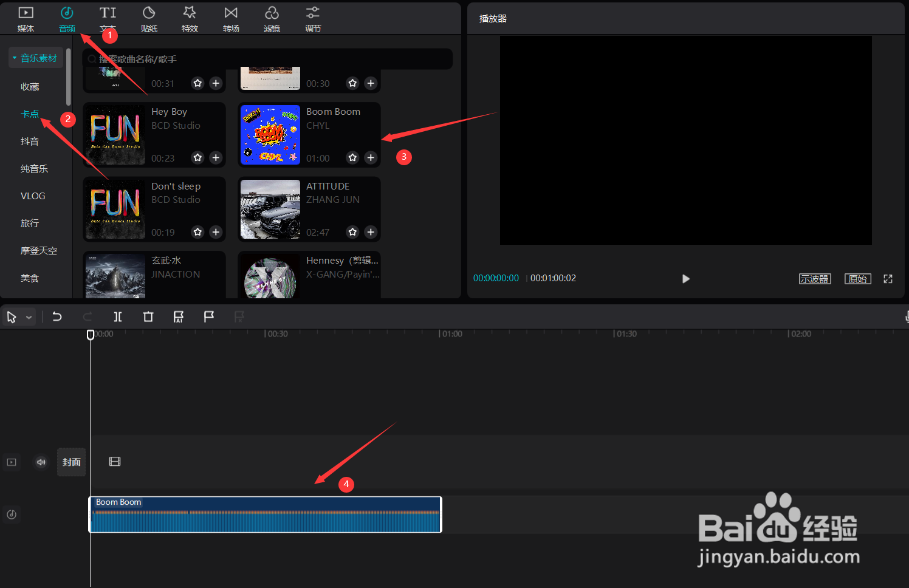Redo the undone action
This screenshot has width=909, height=588.
coord(87,316)
